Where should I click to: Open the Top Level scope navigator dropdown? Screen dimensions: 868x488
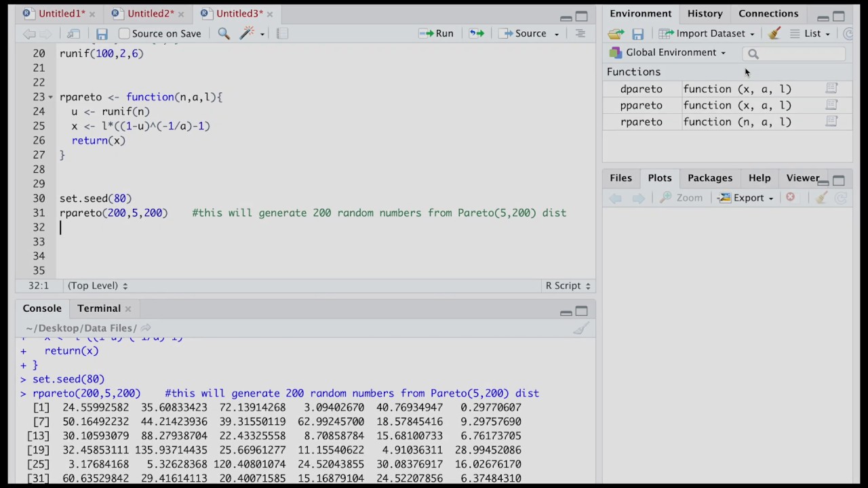coord(98,286)
